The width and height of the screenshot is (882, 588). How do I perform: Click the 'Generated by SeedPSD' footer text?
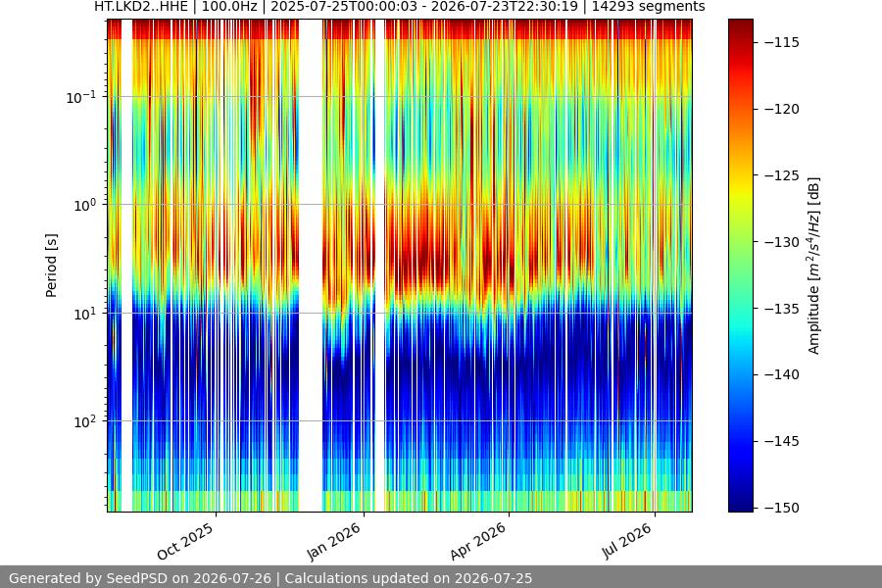pos(270,578)
